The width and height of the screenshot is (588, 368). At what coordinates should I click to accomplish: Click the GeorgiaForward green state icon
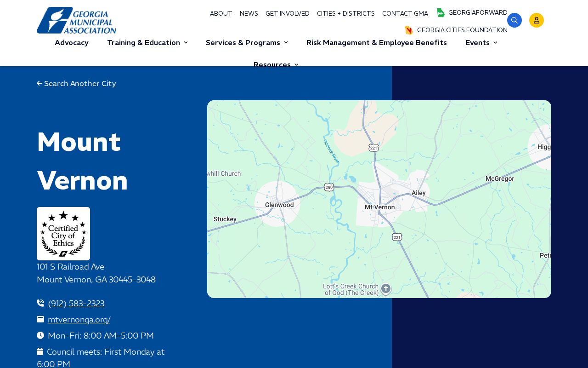pos(441,13)
